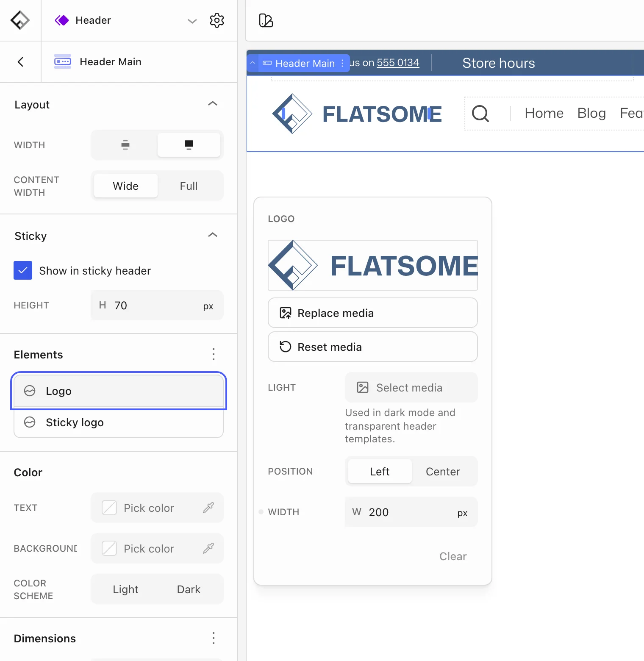The height and width of the screenshot is (661, 644).
Task: Select Dark color scheme
Action: click(x=189, y=589)
